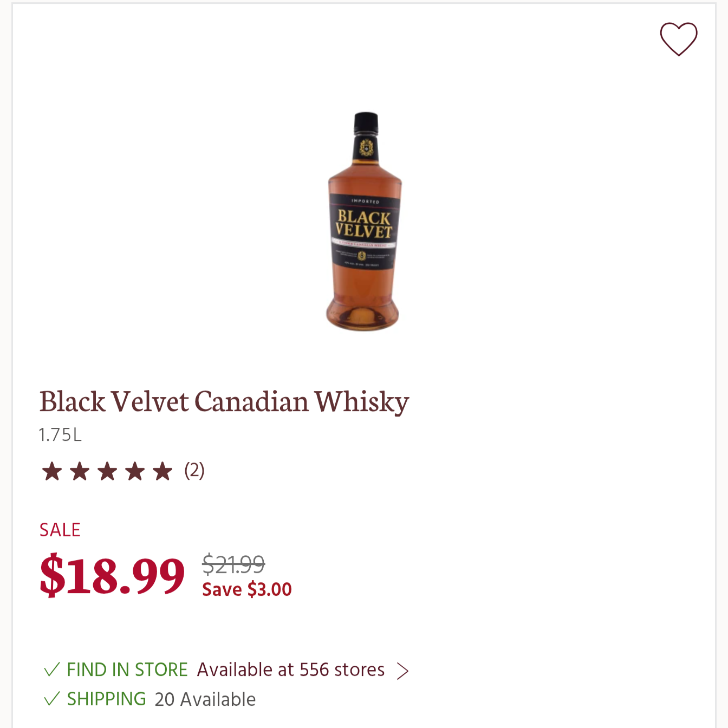Open the Black Velvet bottle product image

point(363,222)
